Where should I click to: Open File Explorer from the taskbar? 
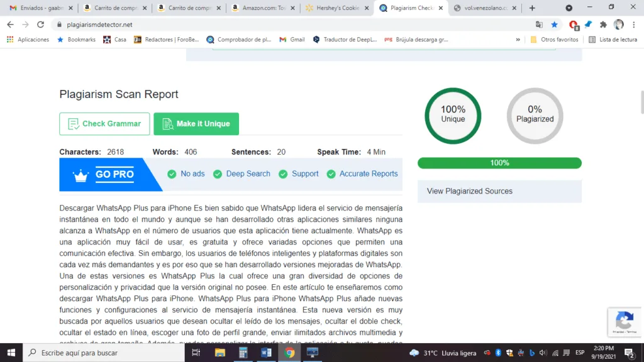click(219, 353)
